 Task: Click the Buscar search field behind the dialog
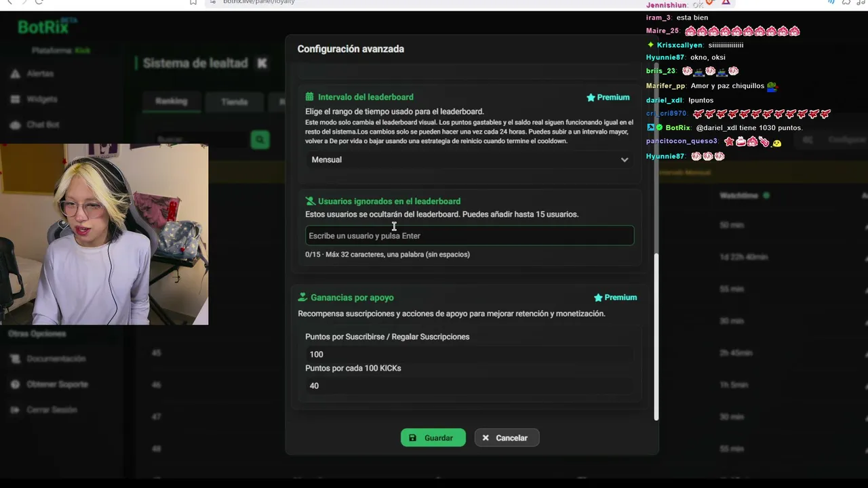pyautogui.click(x=200, y=140)
